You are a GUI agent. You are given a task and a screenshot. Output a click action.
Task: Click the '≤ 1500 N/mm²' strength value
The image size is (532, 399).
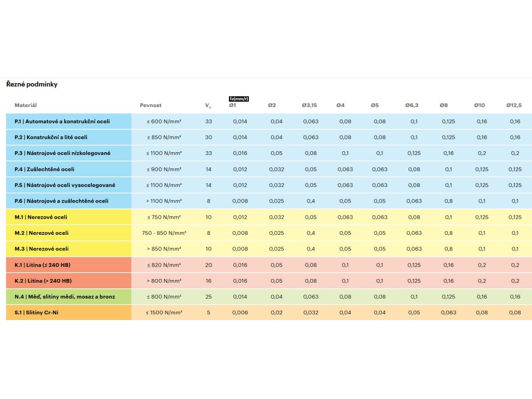tap(164, 312)
